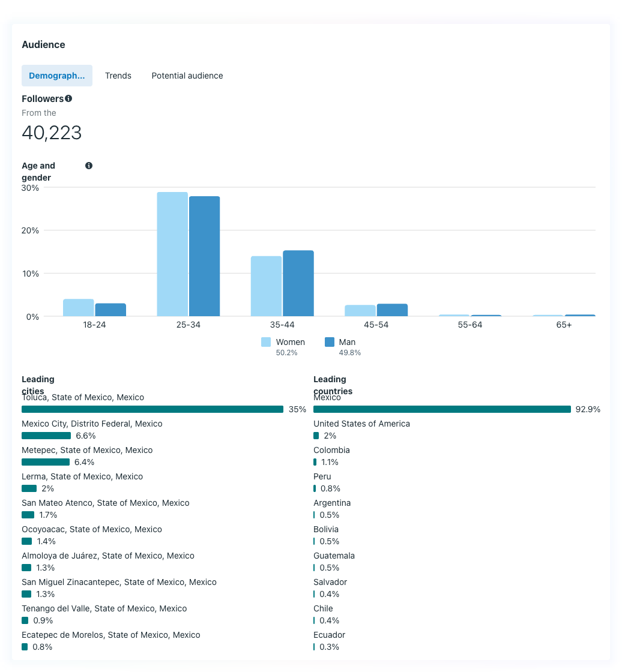Click the Man bar for ages 35-44
Image resolution: width=634 pixels, height=672 pixels.
(298, 283)
